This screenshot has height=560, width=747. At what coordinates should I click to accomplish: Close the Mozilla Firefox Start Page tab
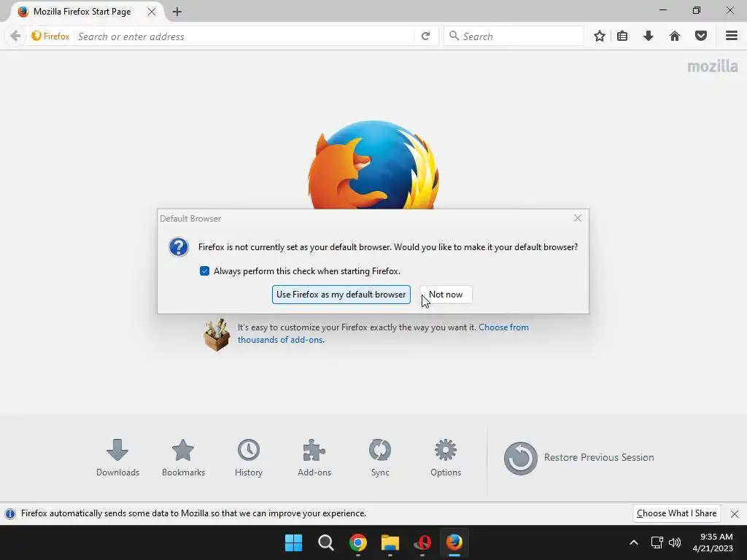152,12
